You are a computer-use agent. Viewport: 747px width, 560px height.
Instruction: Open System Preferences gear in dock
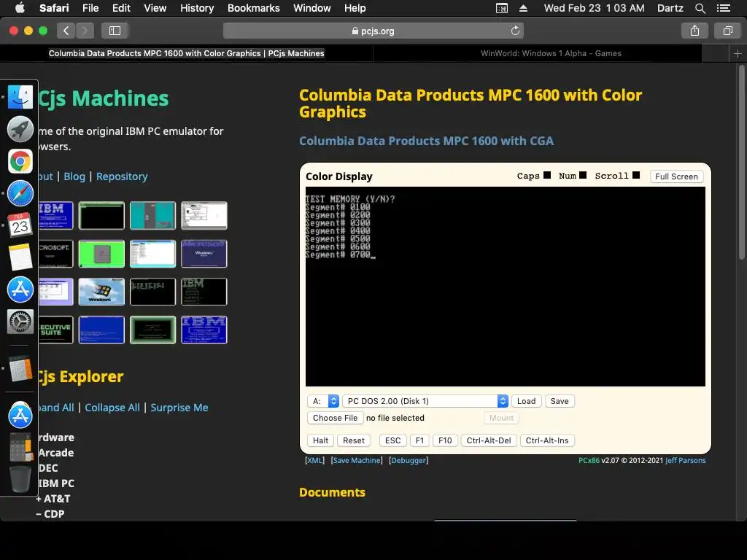pos(20,322)
